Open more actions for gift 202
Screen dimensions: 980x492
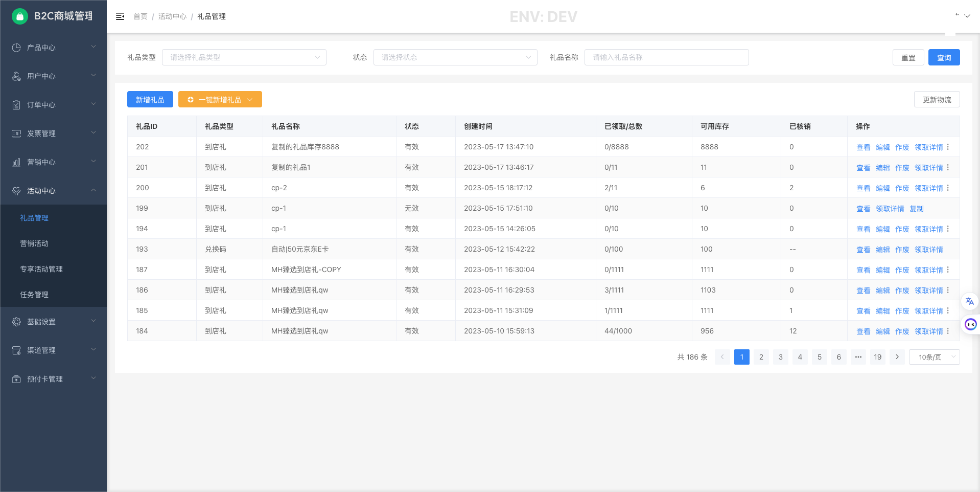point(948,147)
